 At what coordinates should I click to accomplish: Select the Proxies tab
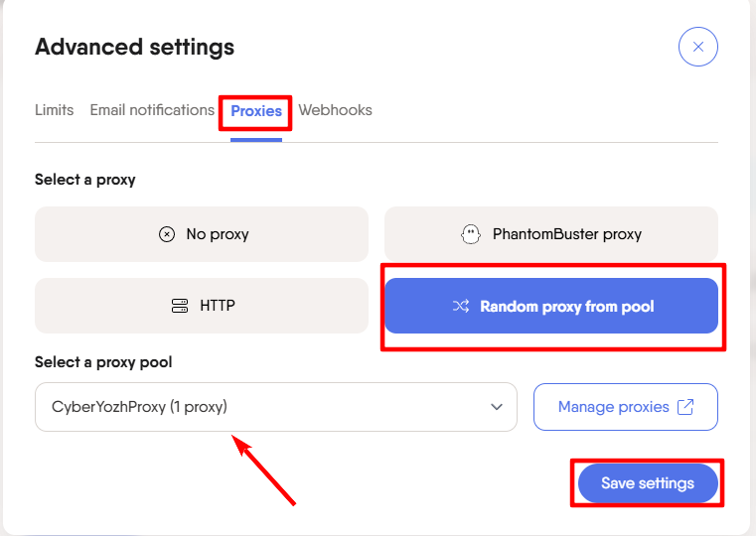pos(256,111)
